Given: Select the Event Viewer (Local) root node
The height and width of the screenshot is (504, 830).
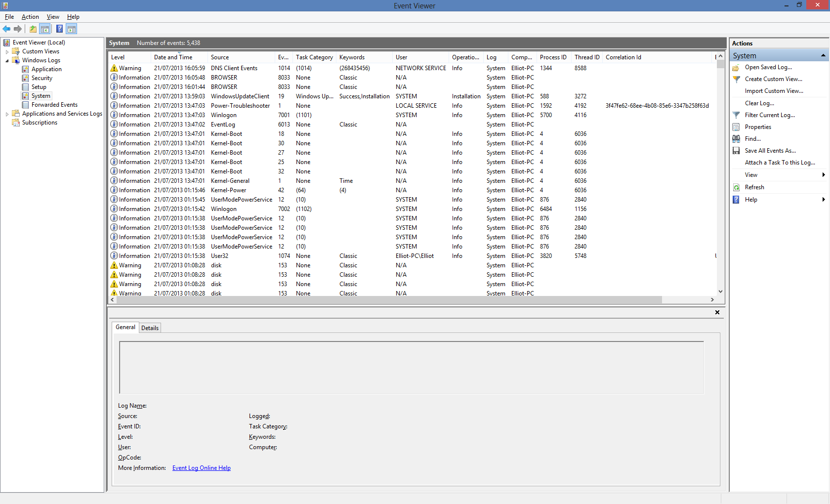Looking at the screenshot, I should [39, 42].
